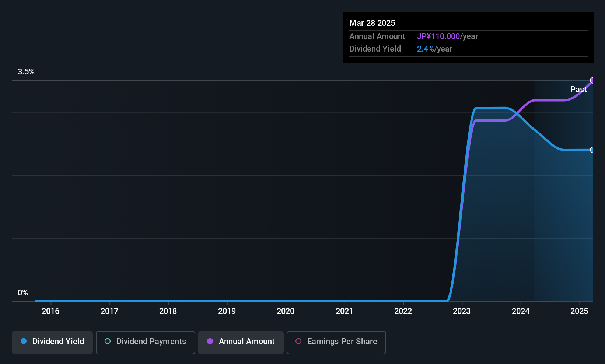Toggle the Dividend Yield series
The width and height of the screenshot is (605, 364).
coord(52,343)
